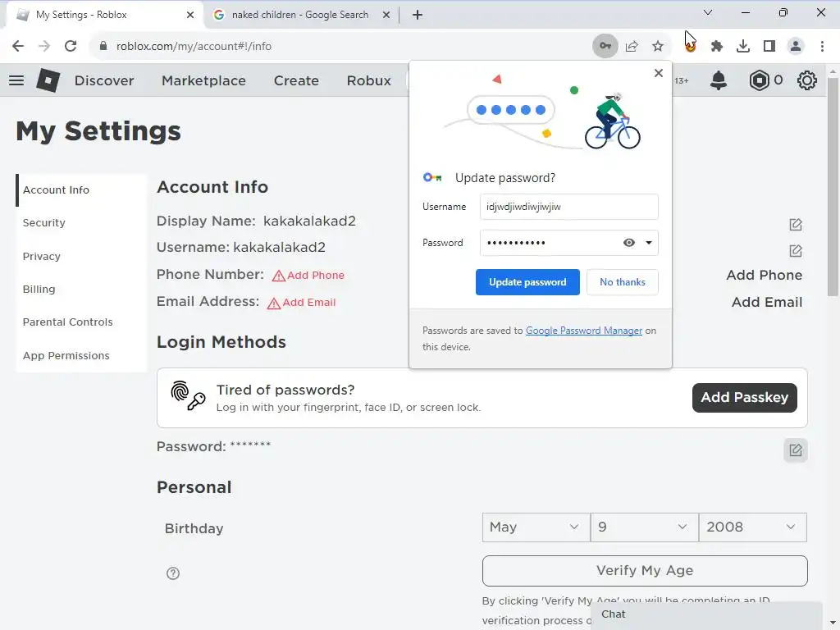Open the Parental Controls settings tab

81,322
